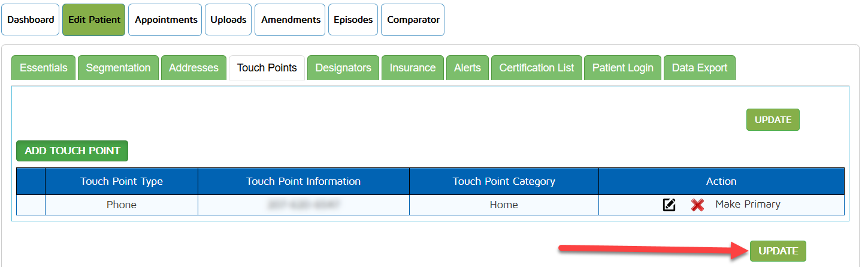Switch to the Essentials sub-tab
This screenshot has height=267, width=868.
coord(44,68)
